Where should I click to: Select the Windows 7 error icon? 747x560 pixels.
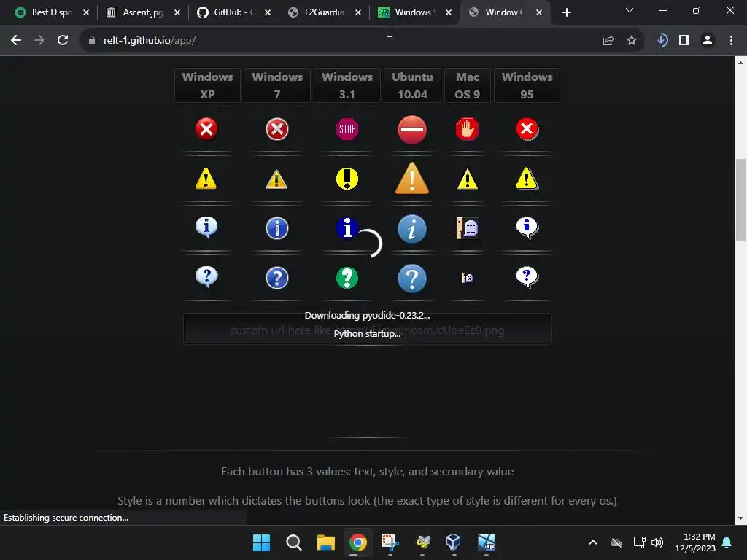click(276, 129)
